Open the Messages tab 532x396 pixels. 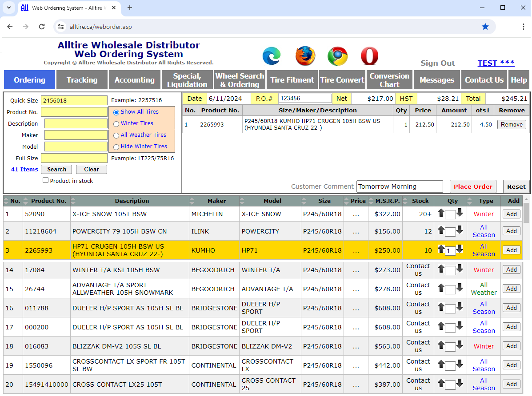[437, 80]
